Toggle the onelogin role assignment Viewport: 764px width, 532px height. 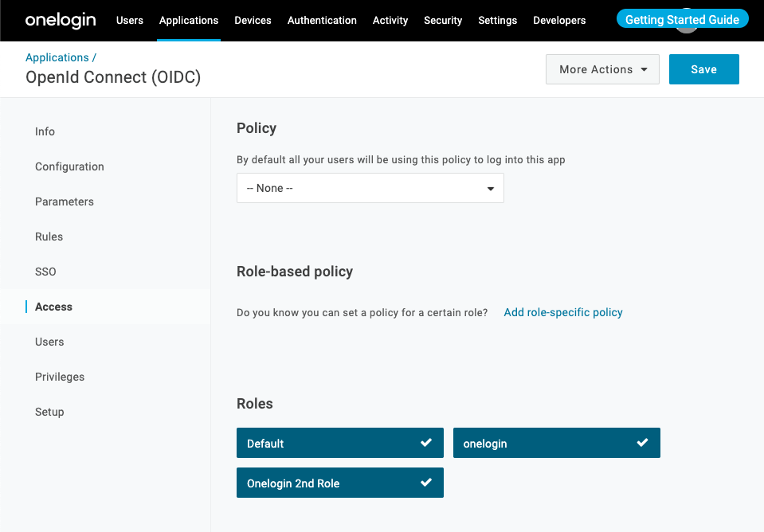[556, 443]
